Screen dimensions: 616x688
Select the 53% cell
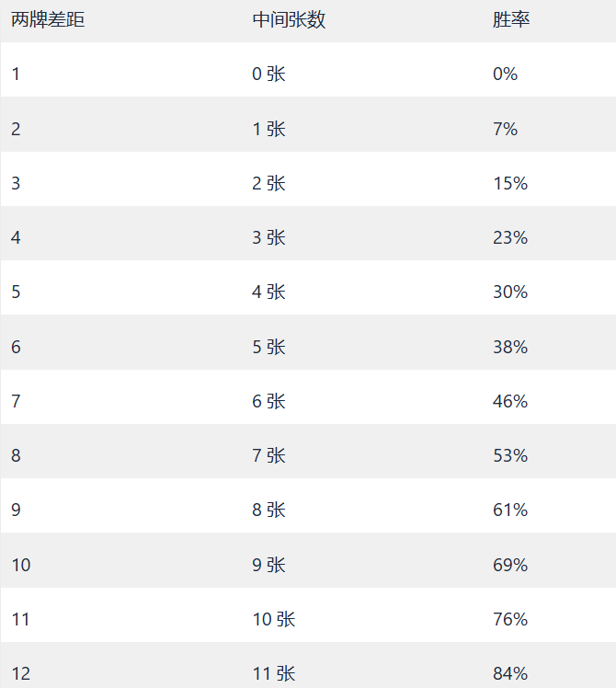click(510, 455)
